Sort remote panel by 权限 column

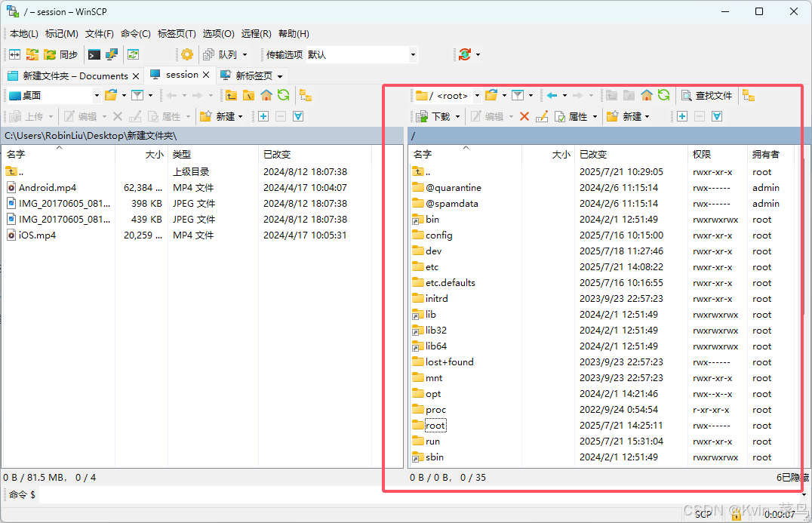pyautogui.click(x=718, y=154)
